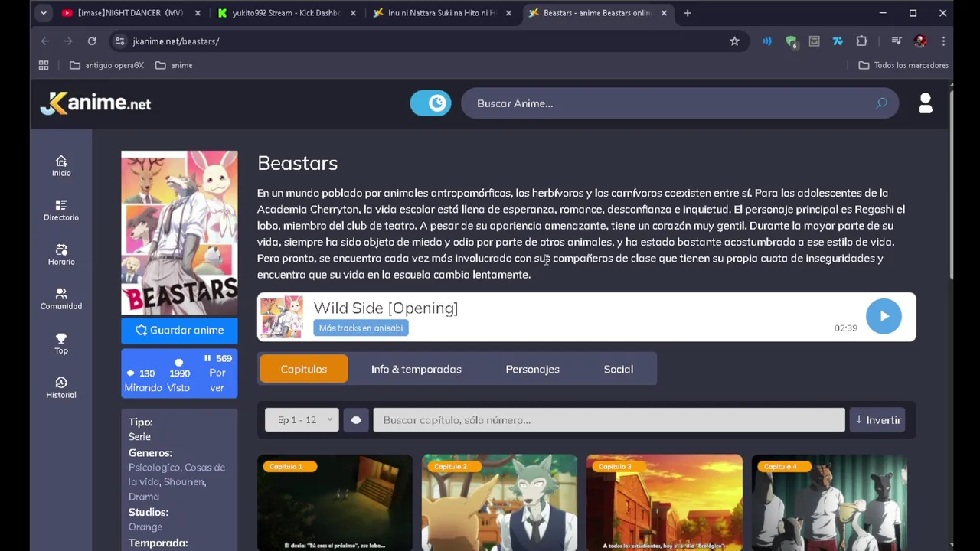Open the tab search dropdown arrow

point(44,13)
